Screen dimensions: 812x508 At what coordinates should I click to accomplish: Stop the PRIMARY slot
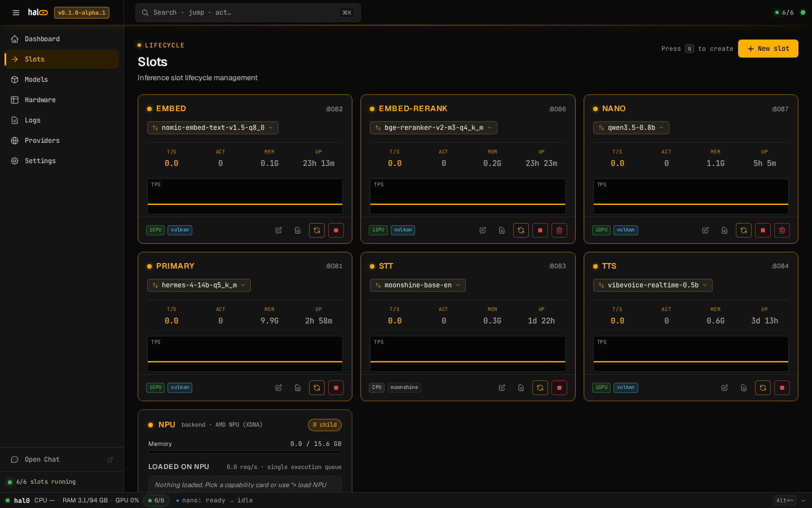[x=336, y=388]
